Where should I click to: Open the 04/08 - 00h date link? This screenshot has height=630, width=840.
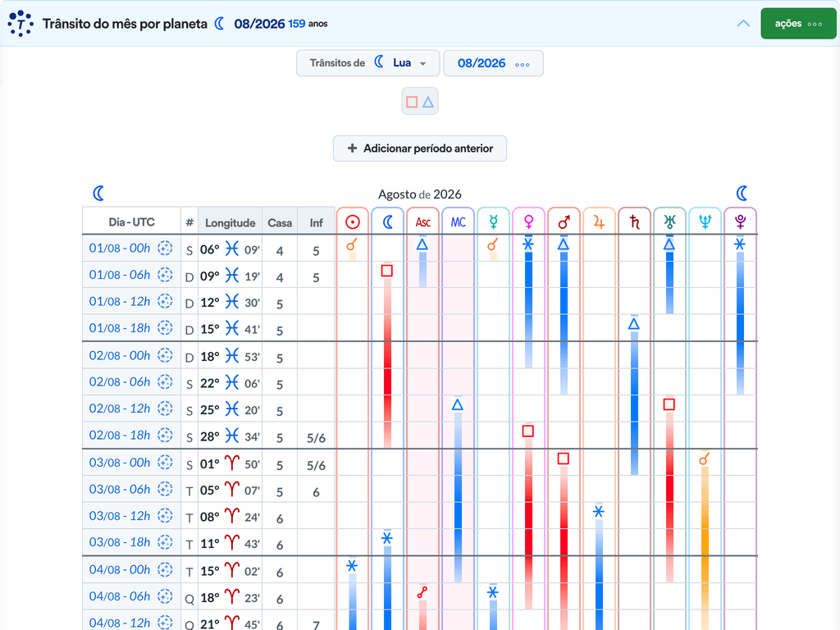pos(120,569)
